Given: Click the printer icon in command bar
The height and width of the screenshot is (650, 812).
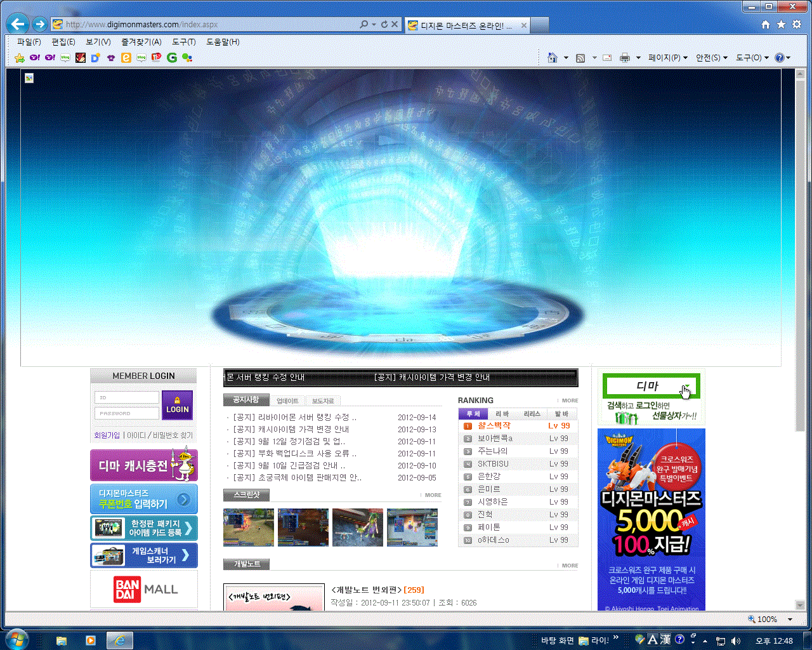Looking at the screenshot, I should [625, 58].
